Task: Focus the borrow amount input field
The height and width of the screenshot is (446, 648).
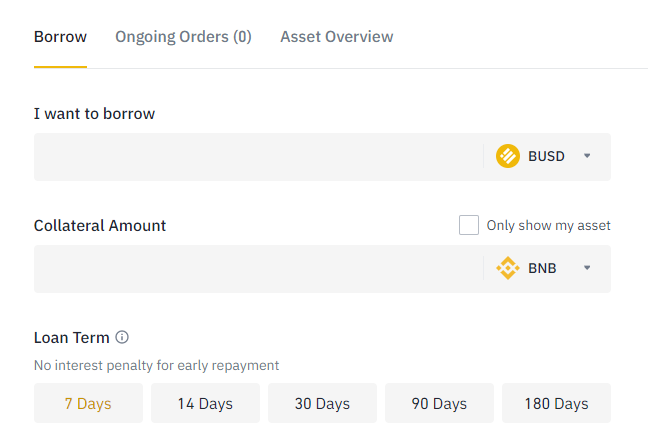Action: [x=255, y=156]
